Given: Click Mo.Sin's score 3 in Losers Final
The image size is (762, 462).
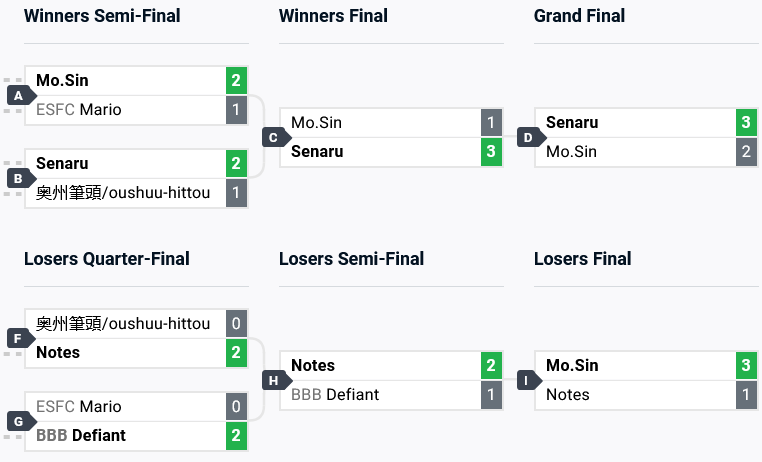Looking at the screenshot, I should click(x=746, y=366).
